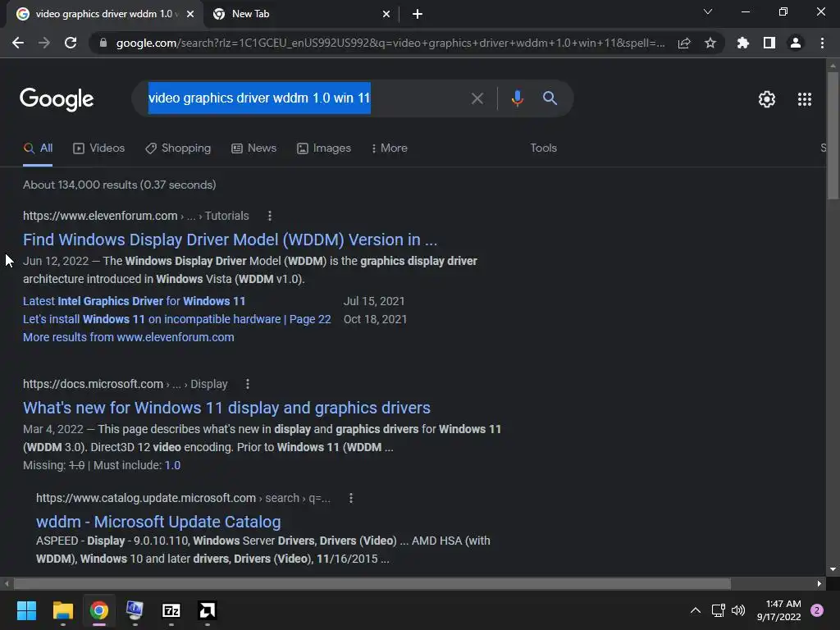This screenshot has height=630, width=840.
Task: Open options for Microsoft Update Catalog result
Action: pyautogui.click(x=351, y=498)
